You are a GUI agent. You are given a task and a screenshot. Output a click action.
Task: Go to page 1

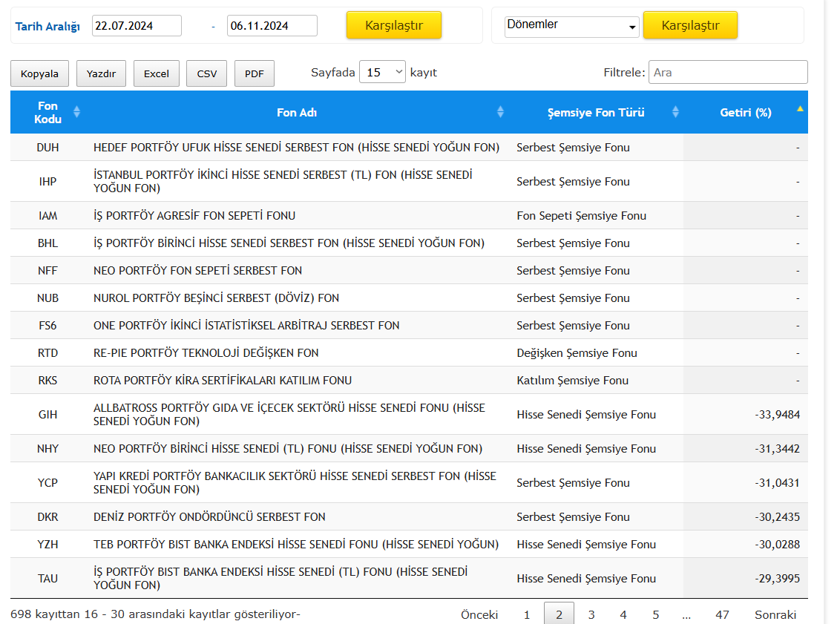pyautogui.click(x=527, y=614)
